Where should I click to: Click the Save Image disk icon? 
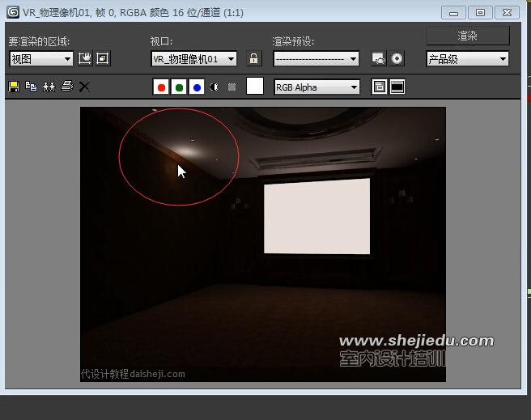click(14, 87)
